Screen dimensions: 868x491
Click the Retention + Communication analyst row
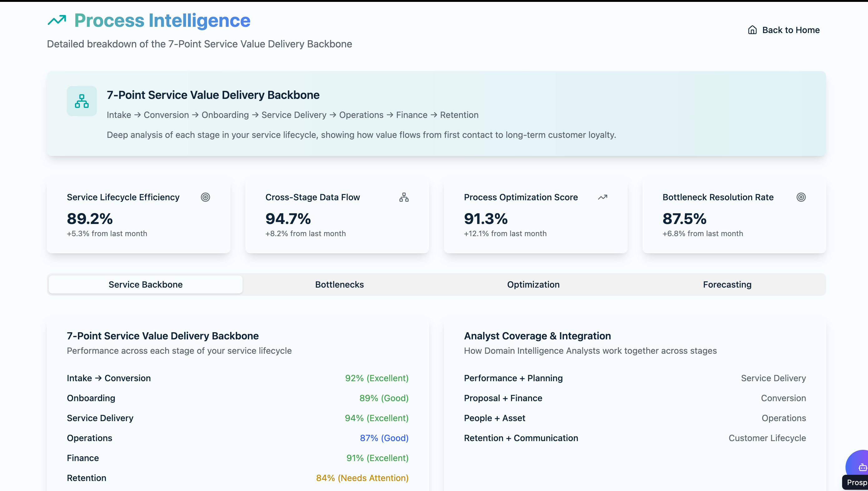click(x=521, y=438)
